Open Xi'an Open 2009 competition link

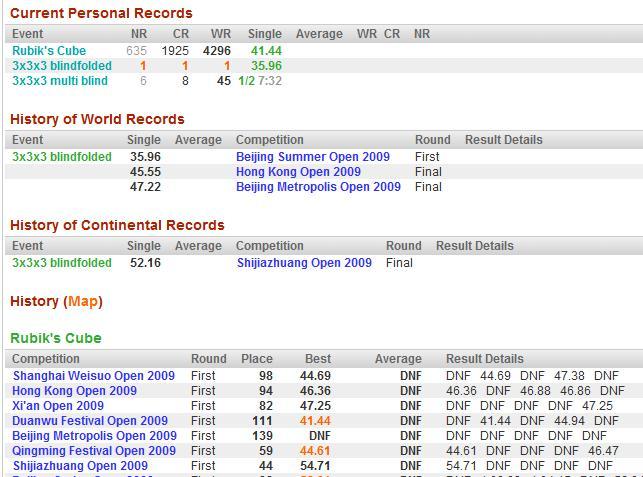coord(58,406)
